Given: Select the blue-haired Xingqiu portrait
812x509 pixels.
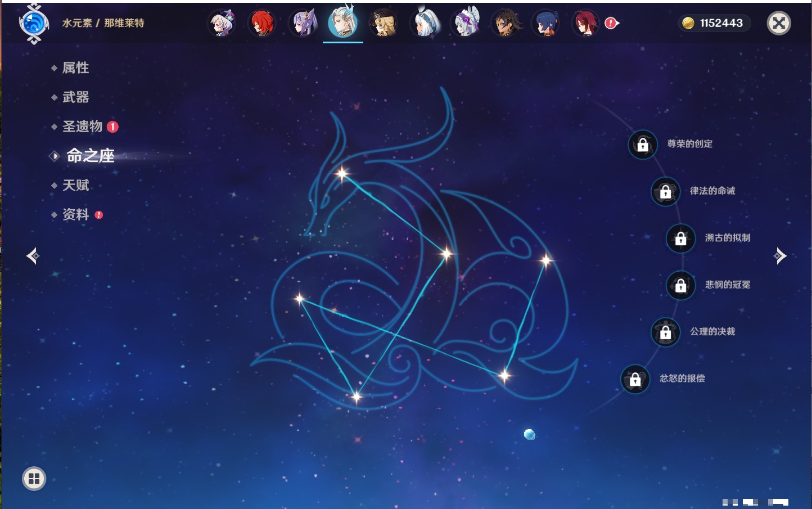Looking at the screenshot, I should coord(545,24).
